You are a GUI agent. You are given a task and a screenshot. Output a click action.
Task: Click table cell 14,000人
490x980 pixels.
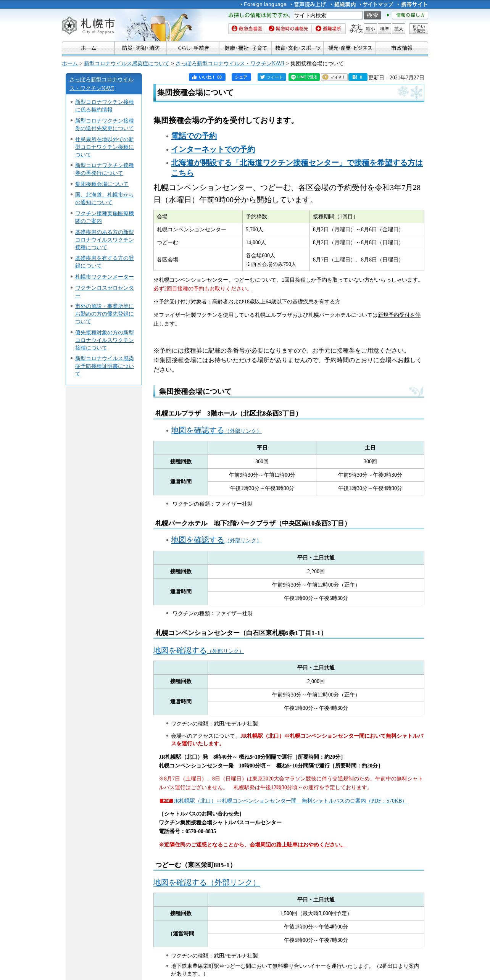pyautogui.click(x=276, y=242)
